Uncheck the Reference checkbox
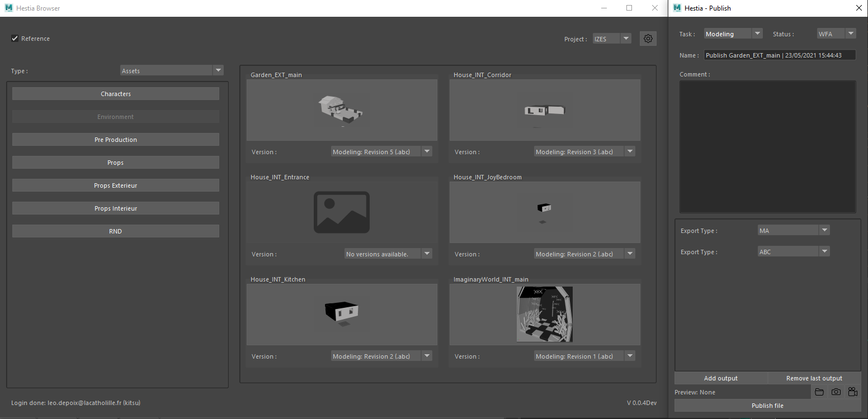Viewport: 868px width, 419px height. [15, 39]
